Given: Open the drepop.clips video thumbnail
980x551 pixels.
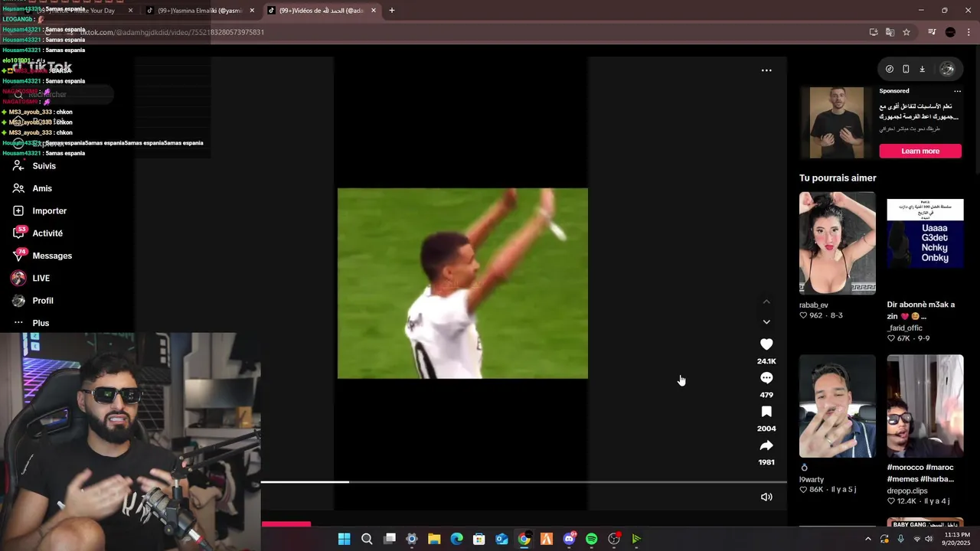Looking at the screenshot, I should tap(925, 406).
